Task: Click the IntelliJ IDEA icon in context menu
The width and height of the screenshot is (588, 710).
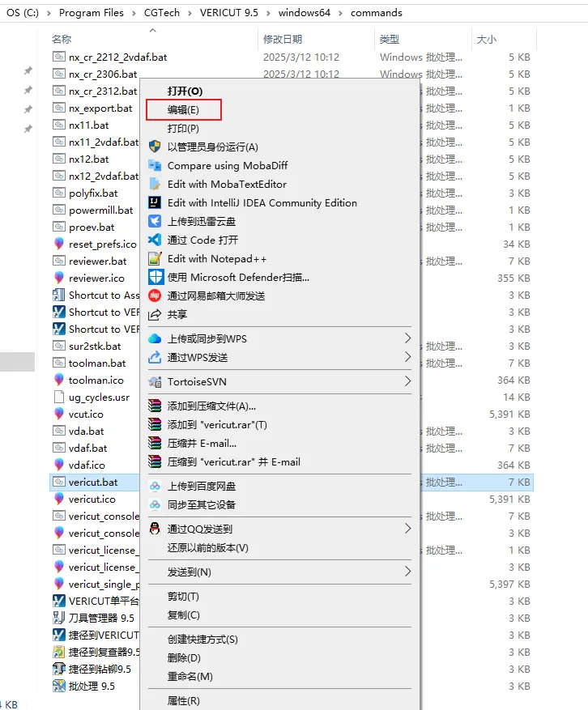Action: click(155, 203)
